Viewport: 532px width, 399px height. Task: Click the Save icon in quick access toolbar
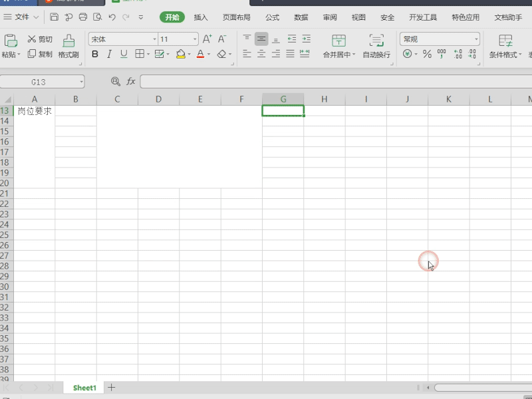point(54,17)
